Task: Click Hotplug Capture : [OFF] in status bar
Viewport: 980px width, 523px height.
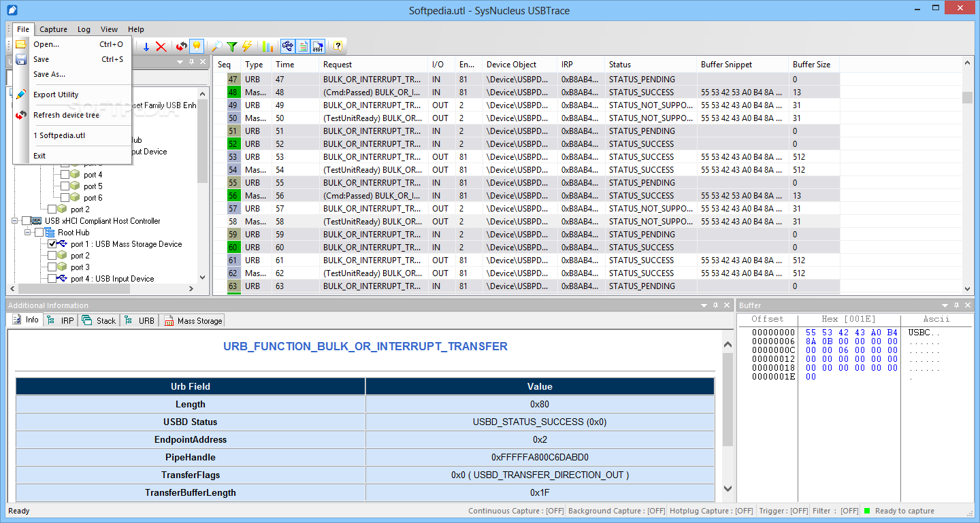Action: (712, 511)
